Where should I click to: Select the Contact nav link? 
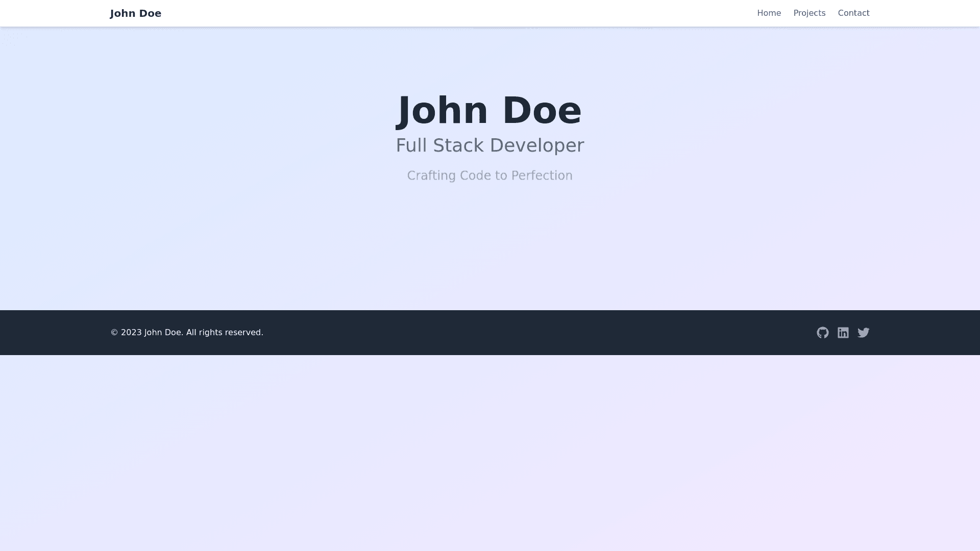(x=853, y=13)
